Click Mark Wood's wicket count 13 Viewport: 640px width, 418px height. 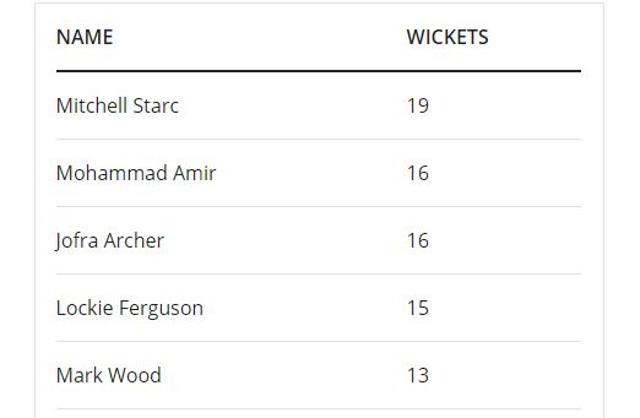click(x=418, y=375)
